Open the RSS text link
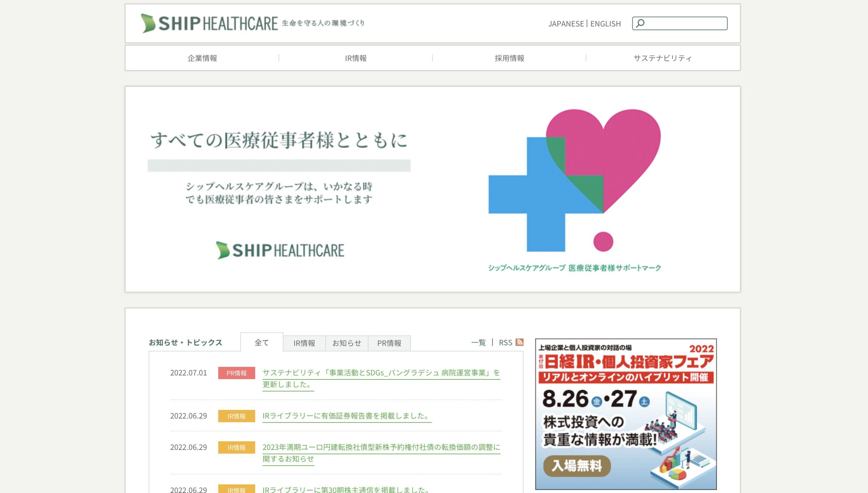 pos(505,342)
